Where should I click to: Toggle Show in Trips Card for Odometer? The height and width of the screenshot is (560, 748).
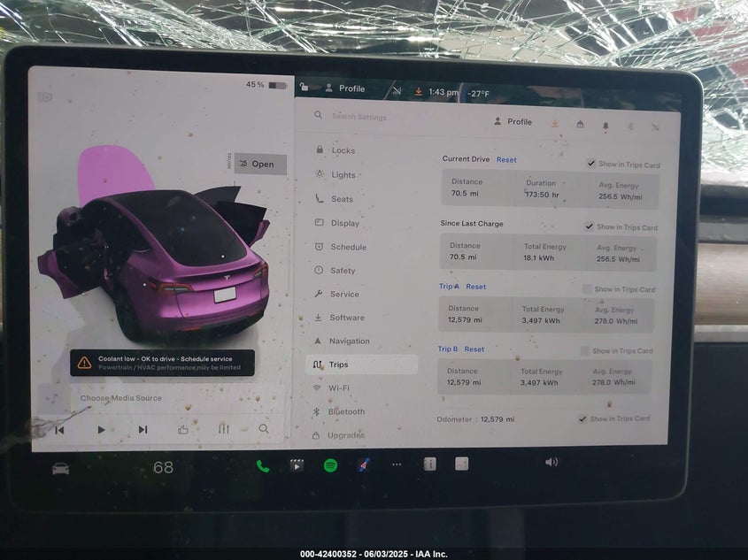click(x=582, y=418)
